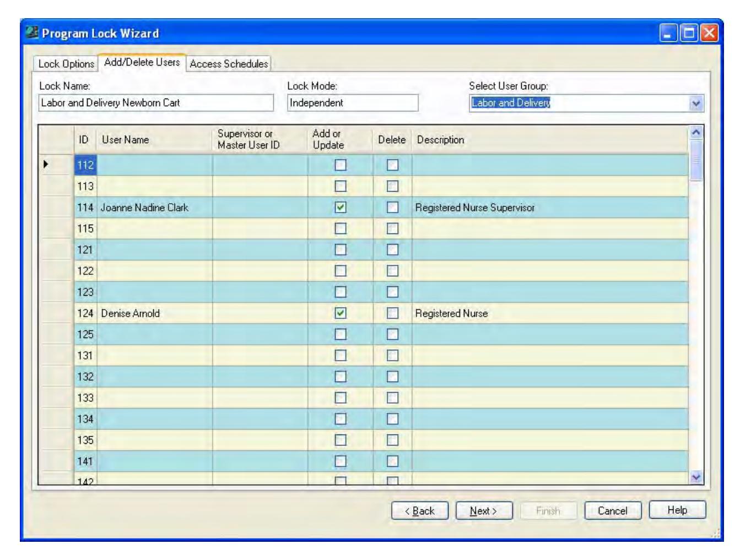Screen dimensions: 740x560
Task: Tick Delete box for ID 123
Action: click(x=392, y=292)
